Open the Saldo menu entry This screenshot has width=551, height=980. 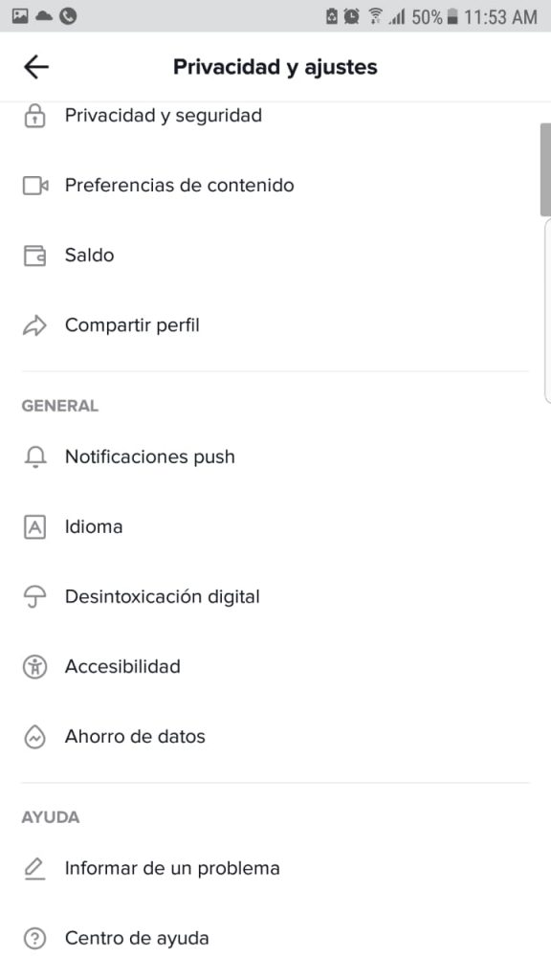[275, 256]
